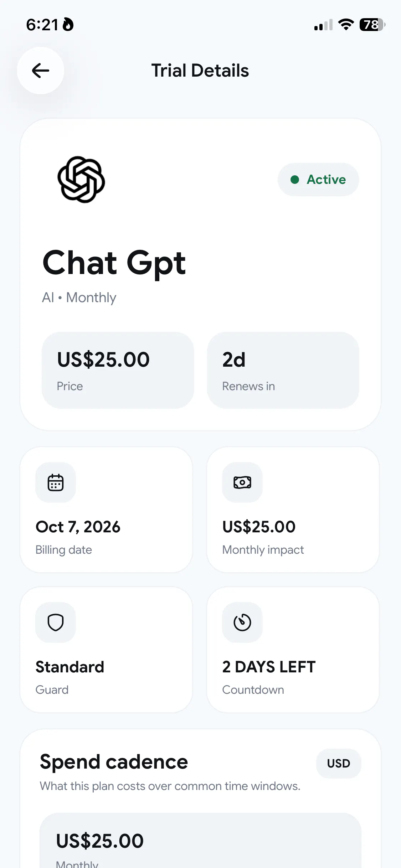The height and width of the screenshot is (868, 401).
Task: Tap the battery indicator in status bar
Action: 372,25
